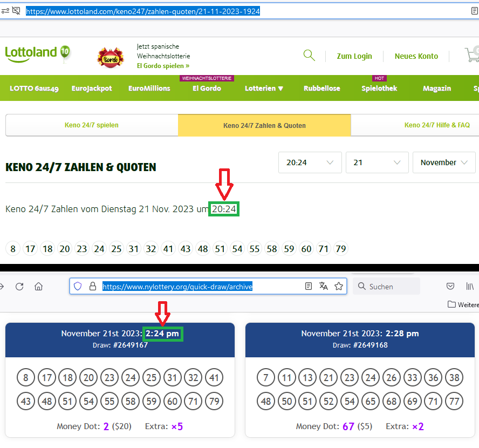Click the 'KENO 24/7 ZAHLEN & QUOTEN' heading
Image resolution: width=479 pixels, height=448 pixels.
(x=81, y=167)
